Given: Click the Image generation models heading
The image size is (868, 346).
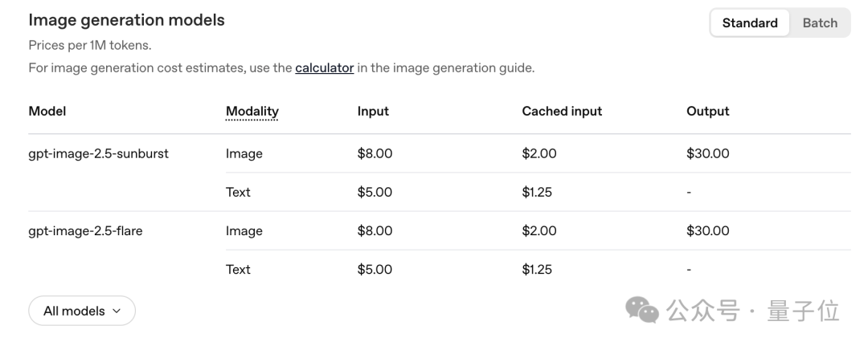Looking at the screenshot, I should tap(127, 20).
